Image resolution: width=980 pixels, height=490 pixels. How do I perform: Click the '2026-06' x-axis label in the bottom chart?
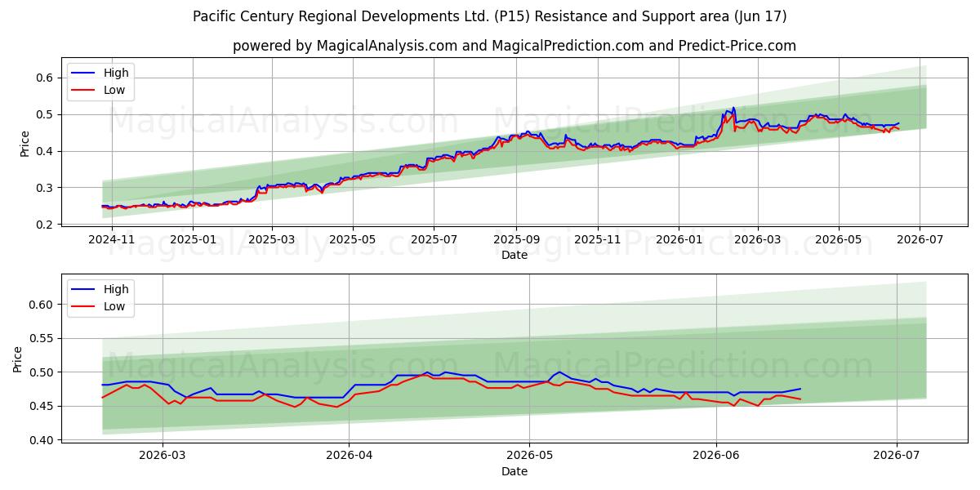(x=716, y=456)
